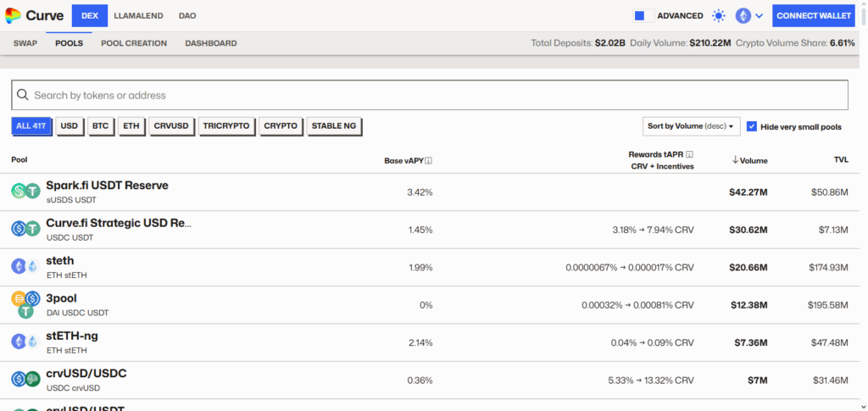
Task: Toggle the Advanced mode switch
Action: click(644, 16)
